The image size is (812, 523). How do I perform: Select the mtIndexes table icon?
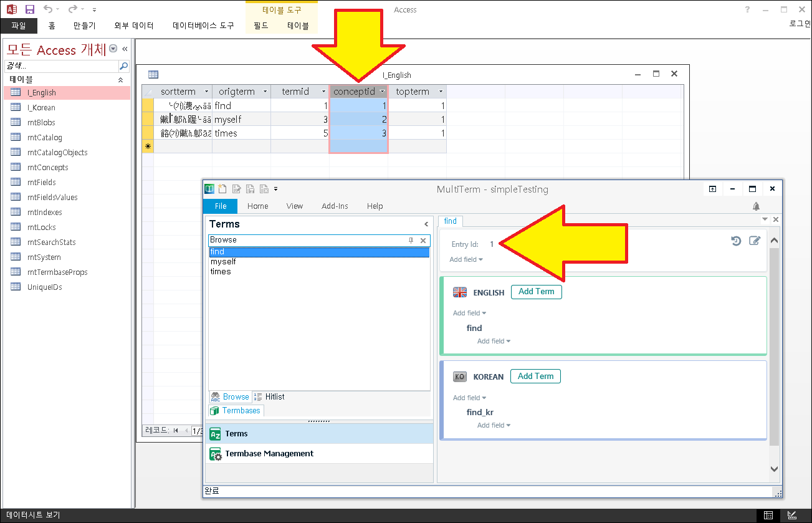[x=16, y=212]
